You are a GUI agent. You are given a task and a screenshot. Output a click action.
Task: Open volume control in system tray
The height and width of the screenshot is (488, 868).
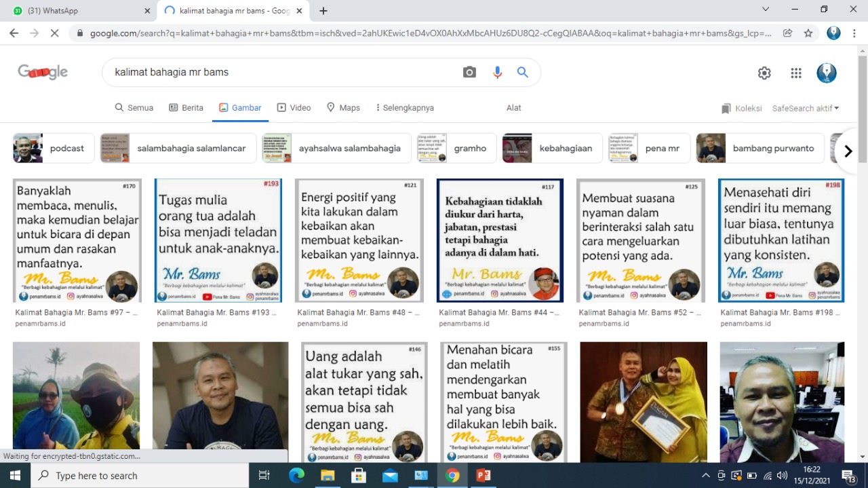coord(782,476)
